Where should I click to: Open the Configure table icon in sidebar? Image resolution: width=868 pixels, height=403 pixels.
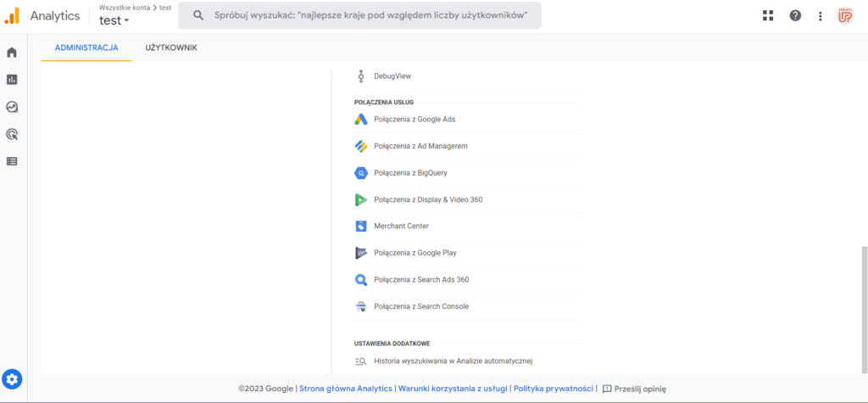pos(12,161)
